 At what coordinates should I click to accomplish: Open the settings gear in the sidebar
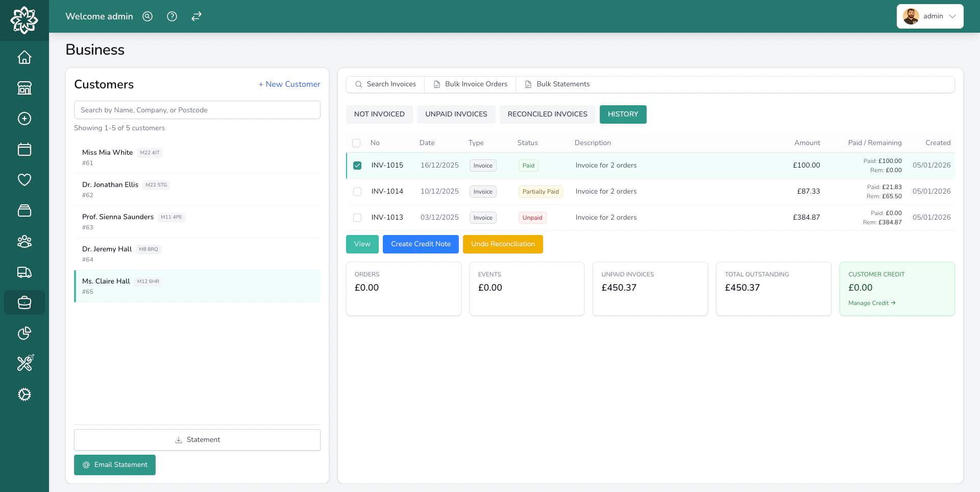tap(24, 394)
